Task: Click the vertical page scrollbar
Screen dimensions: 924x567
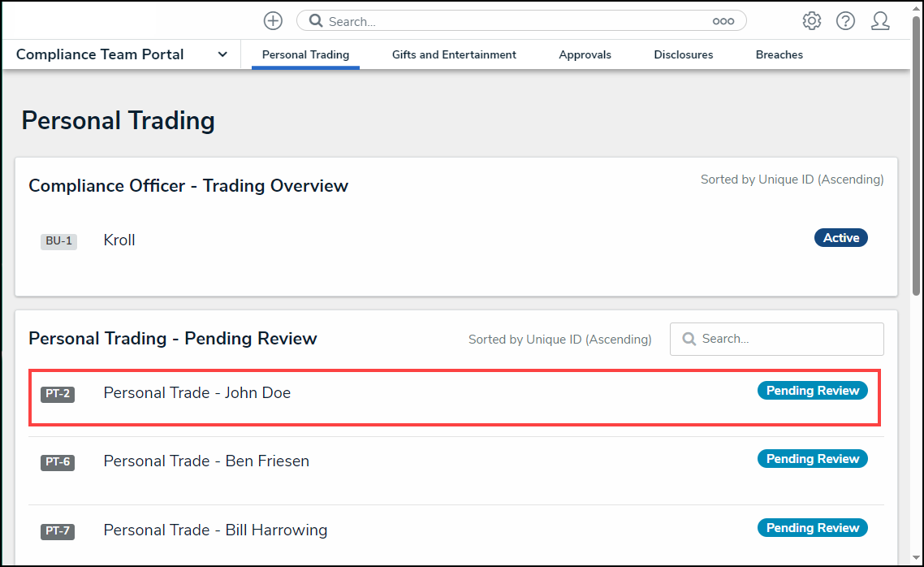Action: tap(917, 162)
